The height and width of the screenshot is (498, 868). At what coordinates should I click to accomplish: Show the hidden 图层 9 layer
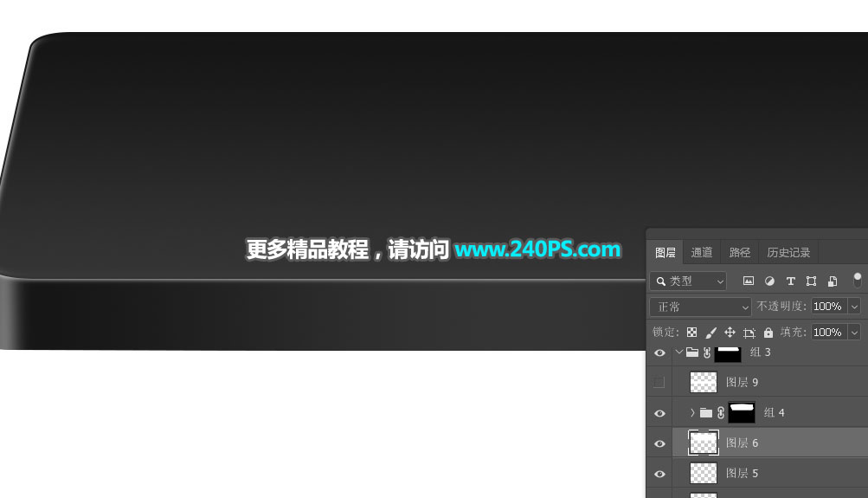click(659, 382)
